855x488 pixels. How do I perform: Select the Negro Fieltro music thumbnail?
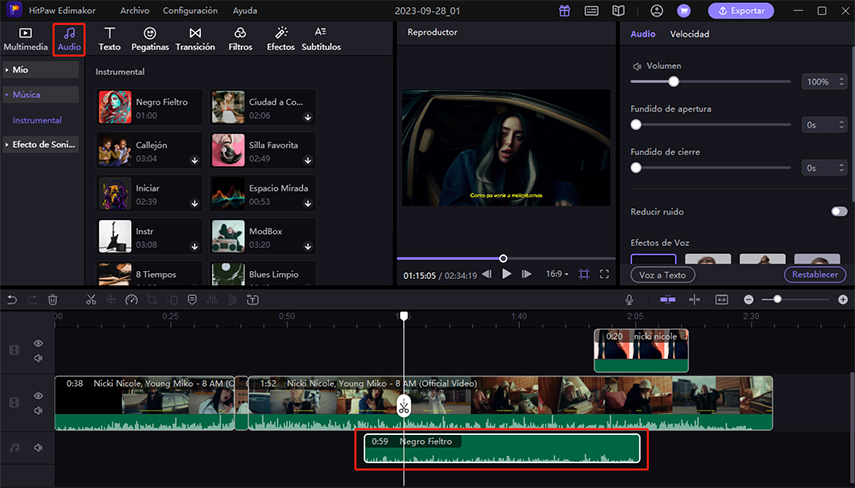pos(115,107)
